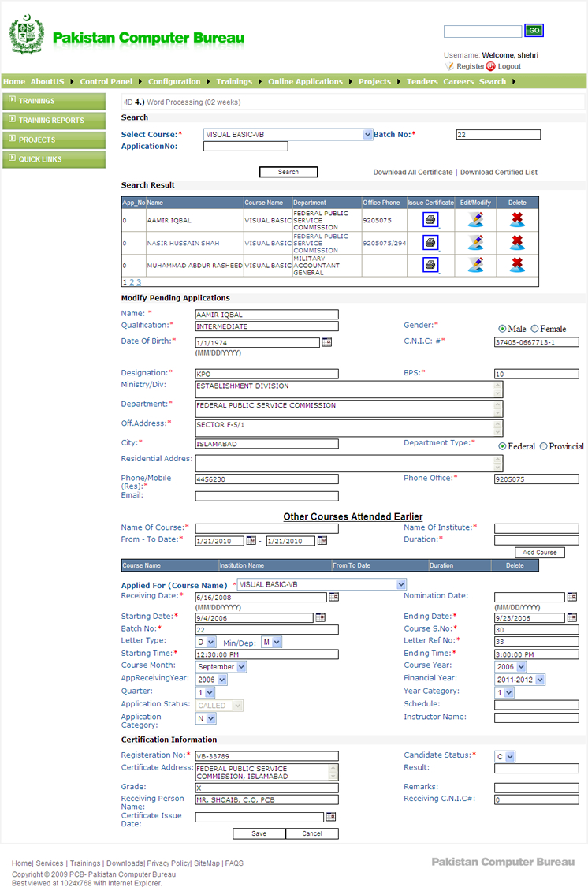Open calendar for Ending Date
Image resolution: width=588 pixels, height=887 pixels.
(x=572, y=617)
